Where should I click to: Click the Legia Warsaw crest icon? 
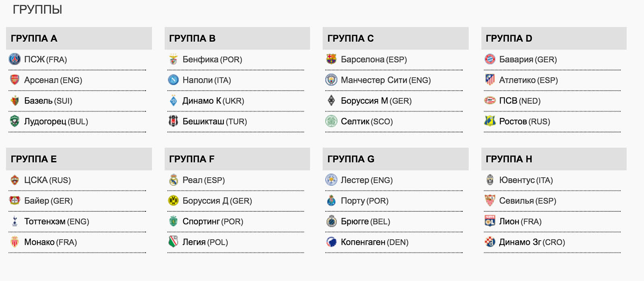(173, 242)
